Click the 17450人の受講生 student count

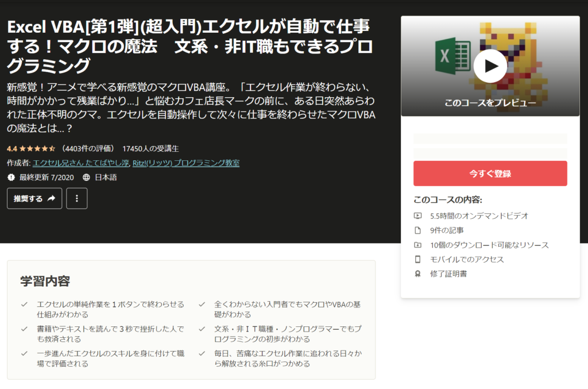click(x=150, y=149)
